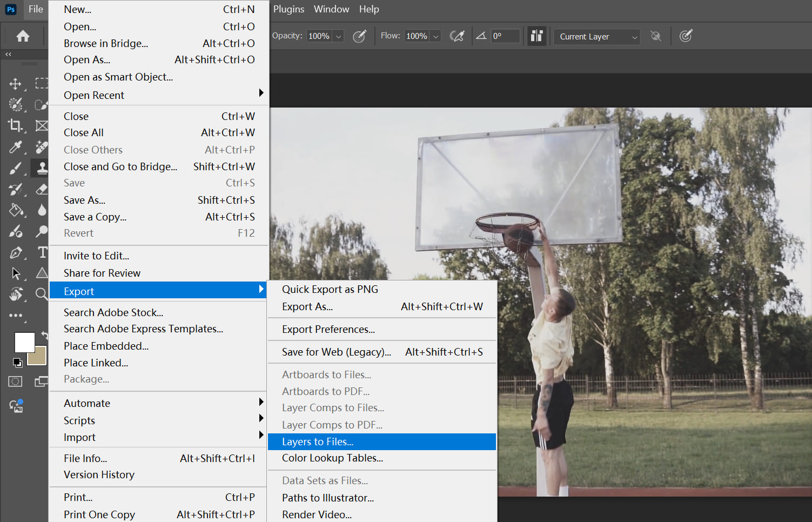Toggle airbrush mode in the options bar
This screenshot has width=812, height=522.
(458, 36)
